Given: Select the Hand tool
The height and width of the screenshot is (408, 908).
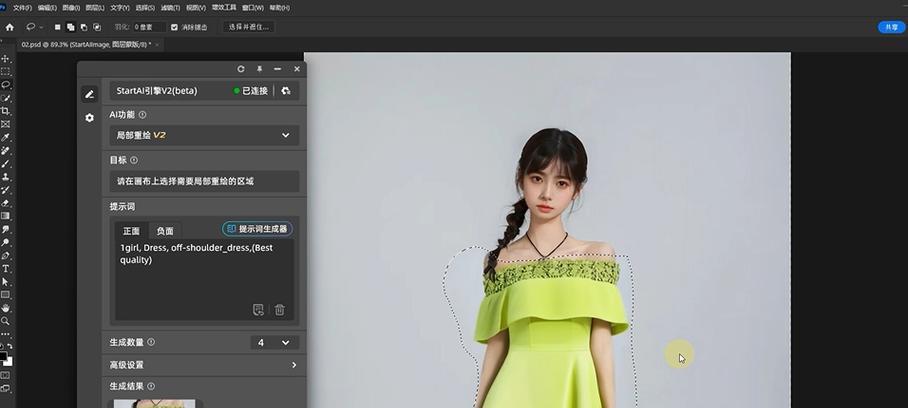Looking at the screenshot, I should click(x=6, y=308).
